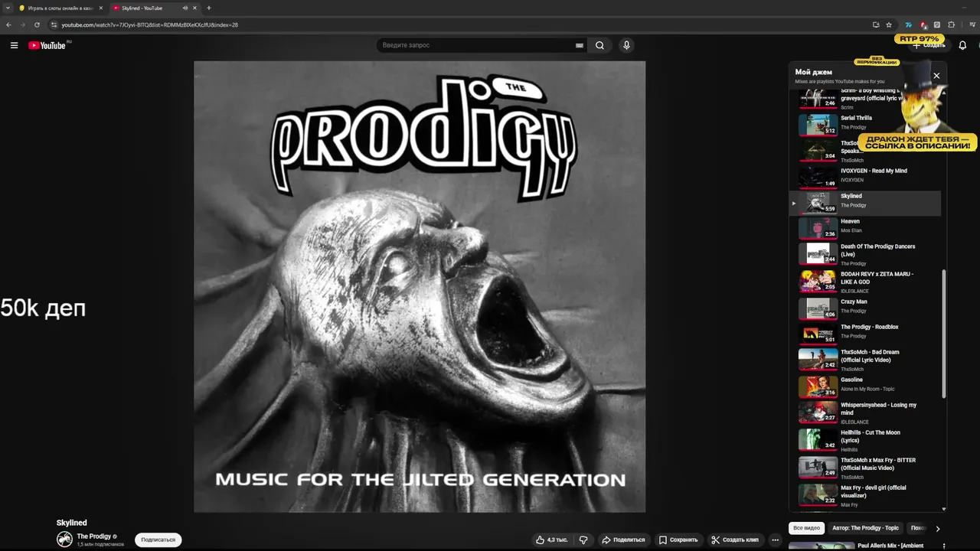
Task: Click the 'Skylined' video title text
Action: [x=71, y=523]
